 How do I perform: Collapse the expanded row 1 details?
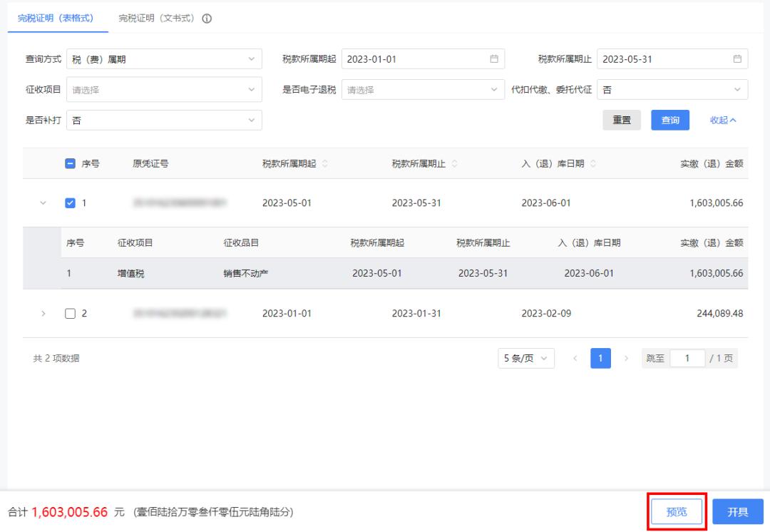[42, 203]
